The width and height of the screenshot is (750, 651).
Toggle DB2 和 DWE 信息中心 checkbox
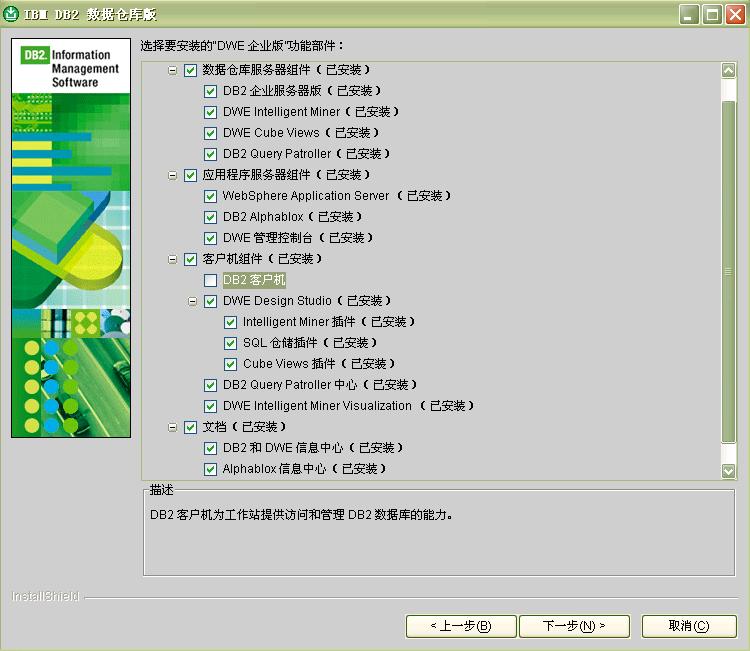pyautogui.click(x=210, y=448)
